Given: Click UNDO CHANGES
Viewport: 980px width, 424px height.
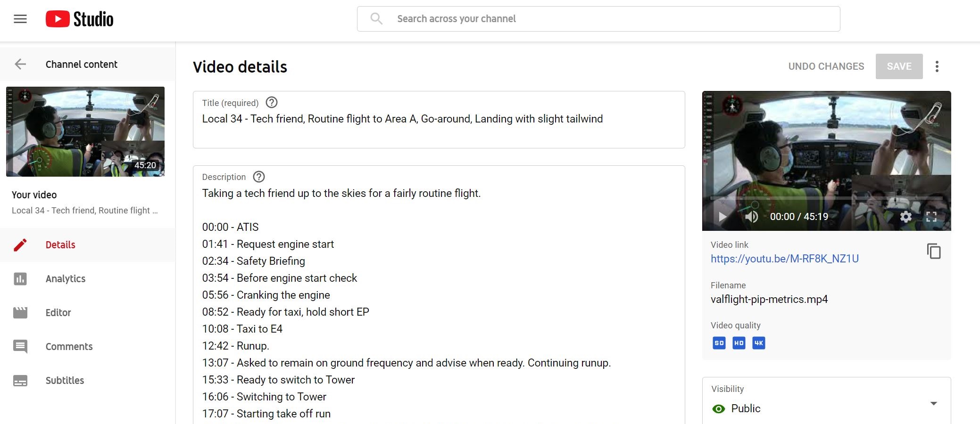Looking at the screenshot, I should 826,66.
